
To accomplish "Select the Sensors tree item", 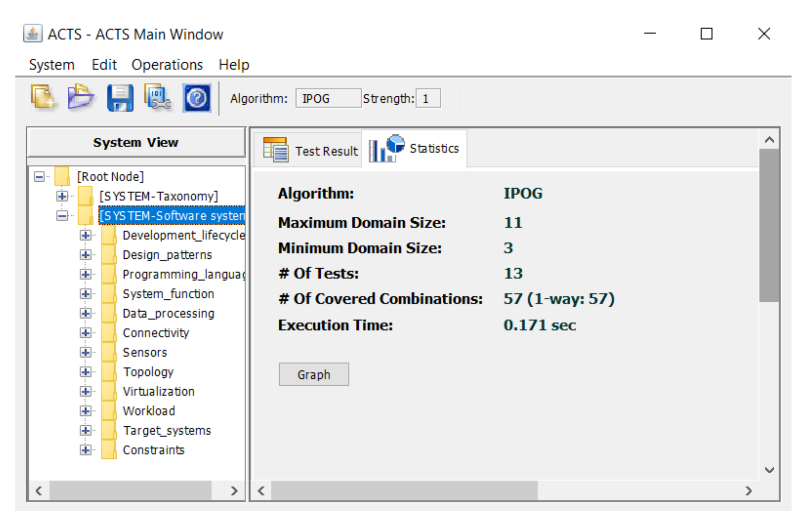I will [145, 352].
